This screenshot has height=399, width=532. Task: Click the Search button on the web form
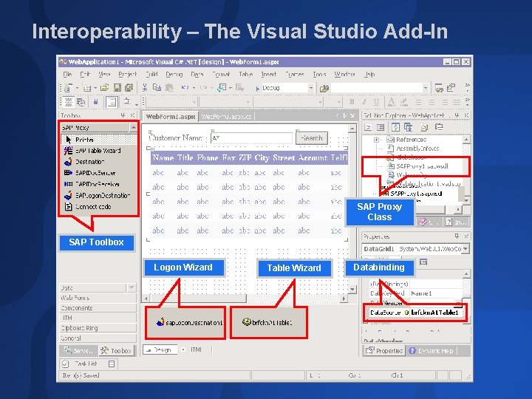312,138
